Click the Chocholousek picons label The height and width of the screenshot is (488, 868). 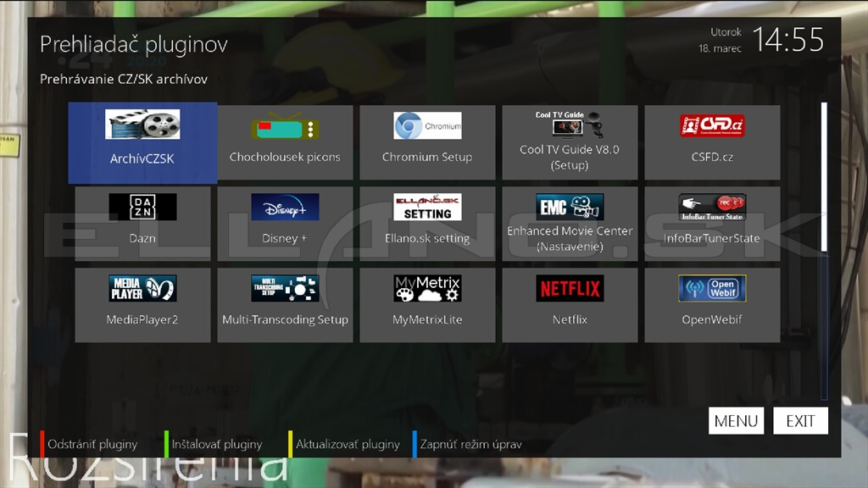285,157
